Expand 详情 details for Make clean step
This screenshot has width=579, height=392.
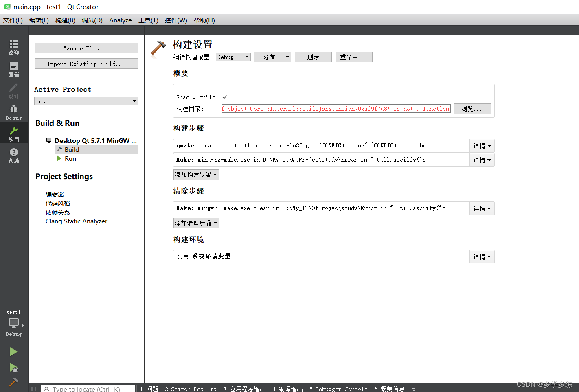[x=482, y=208]
